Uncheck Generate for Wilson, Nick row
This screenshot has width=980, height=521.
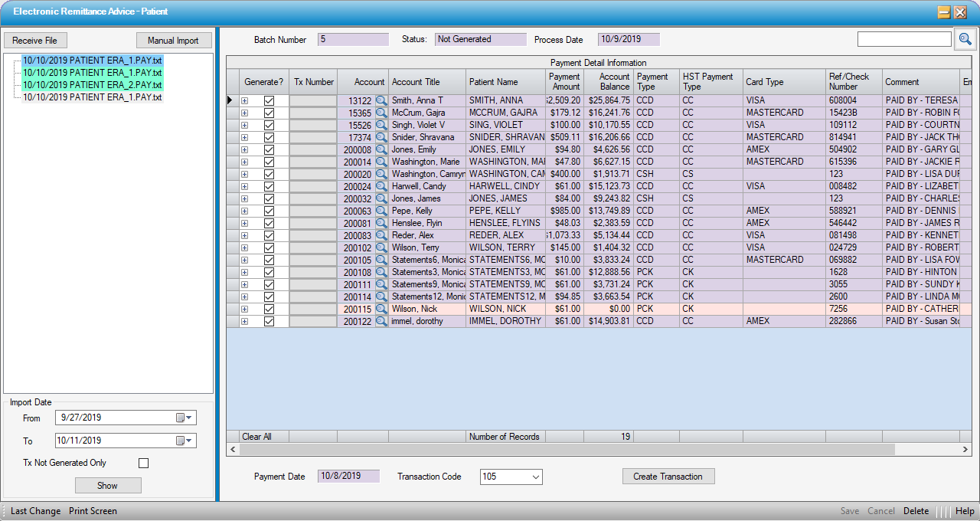[x=269, y=309]
